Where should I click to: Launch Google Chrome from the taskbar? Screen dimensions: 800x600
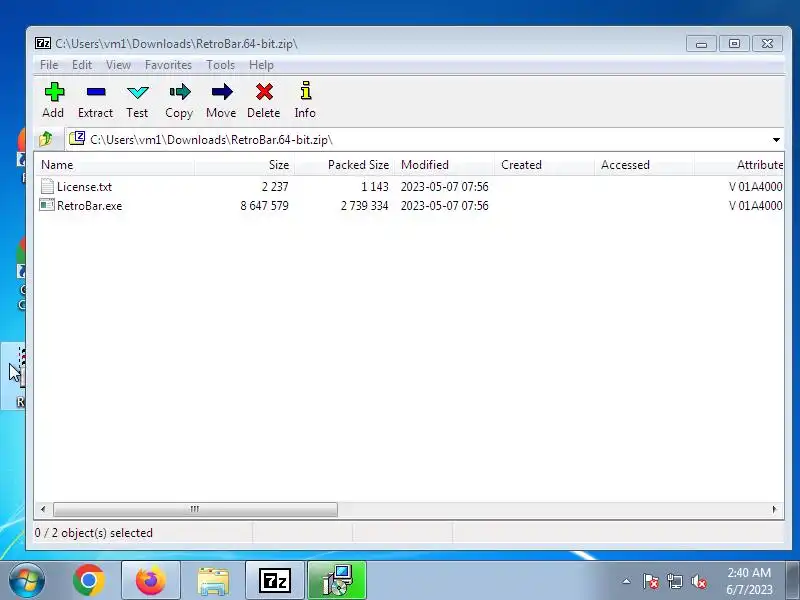(89, 581)
